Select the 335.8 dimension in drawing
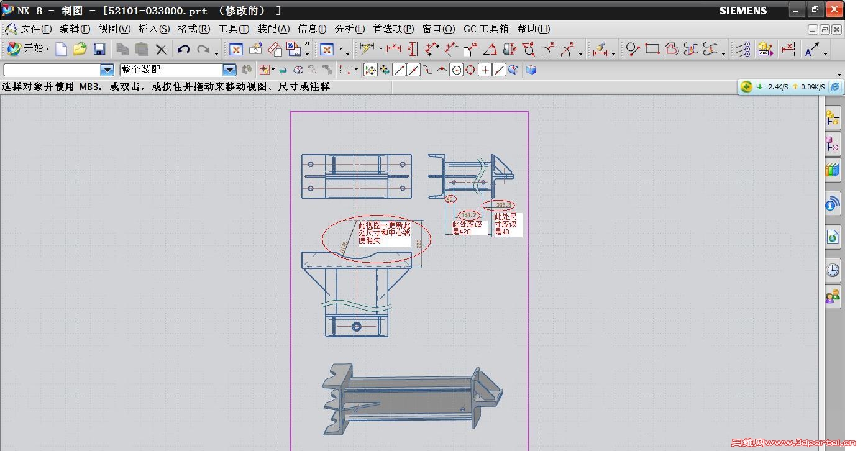Screen dimensions: 868x451 [x=503, y=205]
